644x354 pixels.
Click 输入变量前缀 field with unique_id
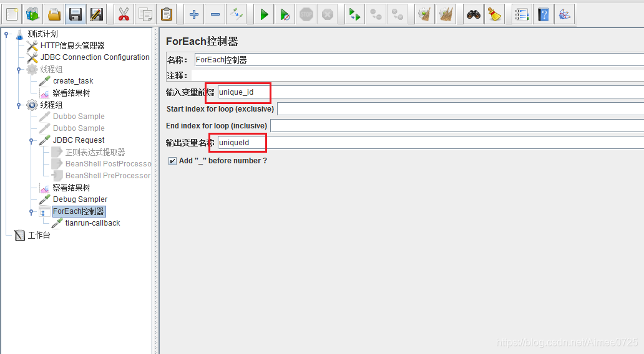click(x=431, y=92)
